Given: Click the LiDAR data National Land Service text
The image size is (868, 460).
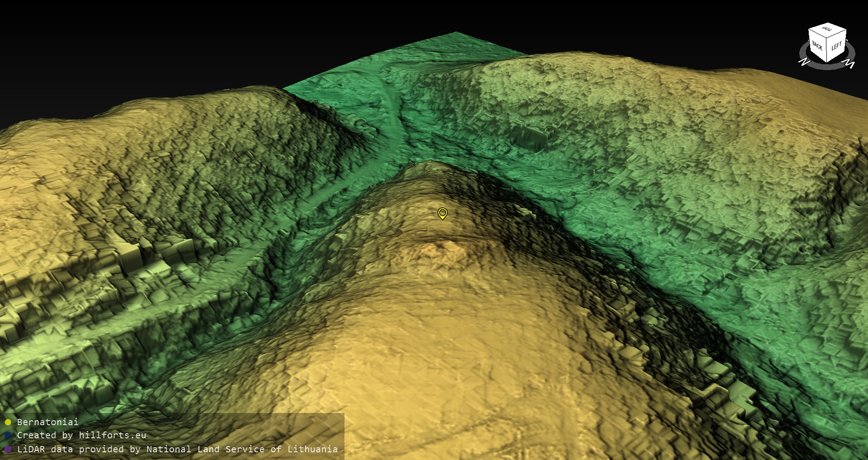Looking at the screenshot, I should [177, 449].
